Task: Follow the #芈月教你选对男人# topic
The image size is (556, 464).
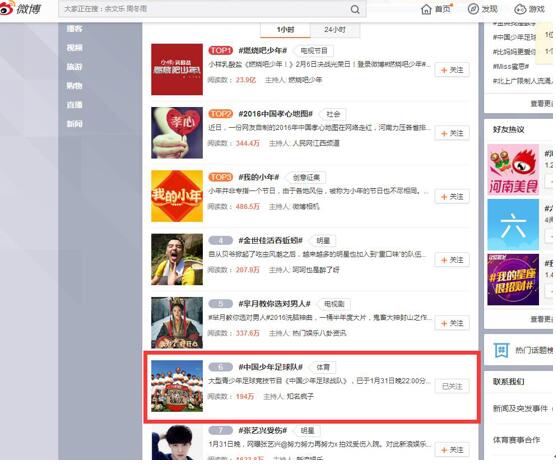Action: [452, 323]
